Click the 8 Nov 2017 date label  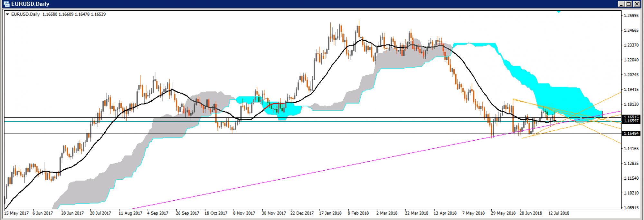click(x=244, y=213)
